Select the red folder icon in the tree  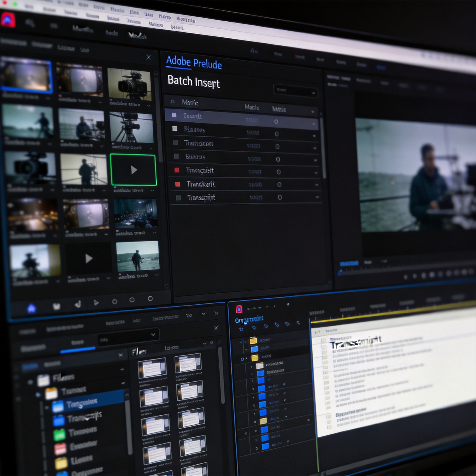click(60, 449)
